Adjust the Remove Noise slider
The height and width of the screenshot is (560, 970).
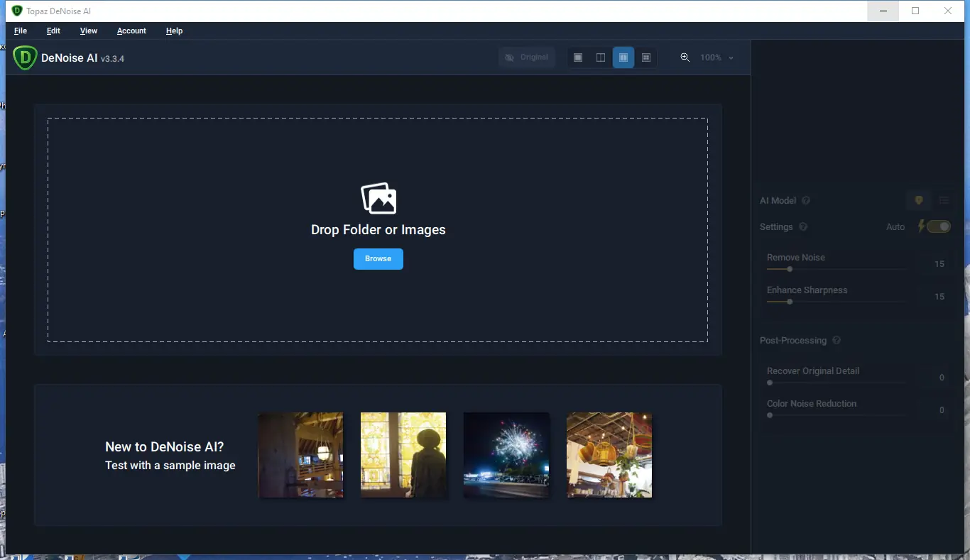tap(836, 269)
